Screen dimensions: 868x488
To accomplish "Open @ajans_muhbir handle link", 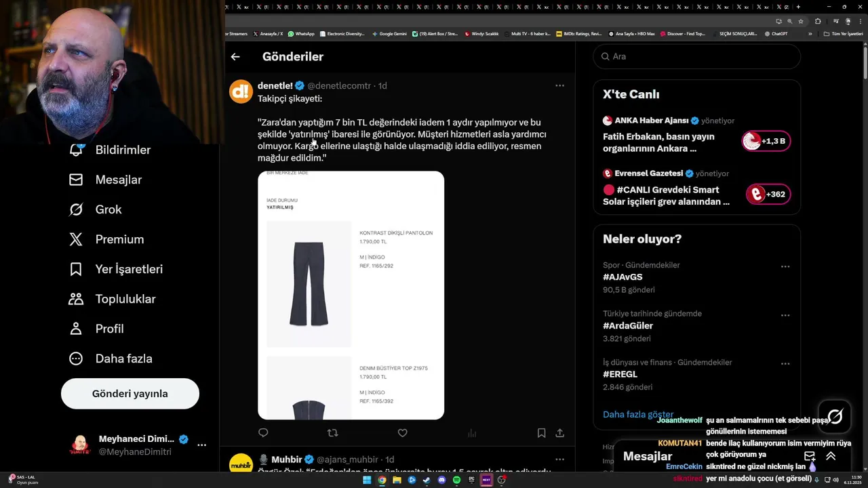I will tap(347, 460).
